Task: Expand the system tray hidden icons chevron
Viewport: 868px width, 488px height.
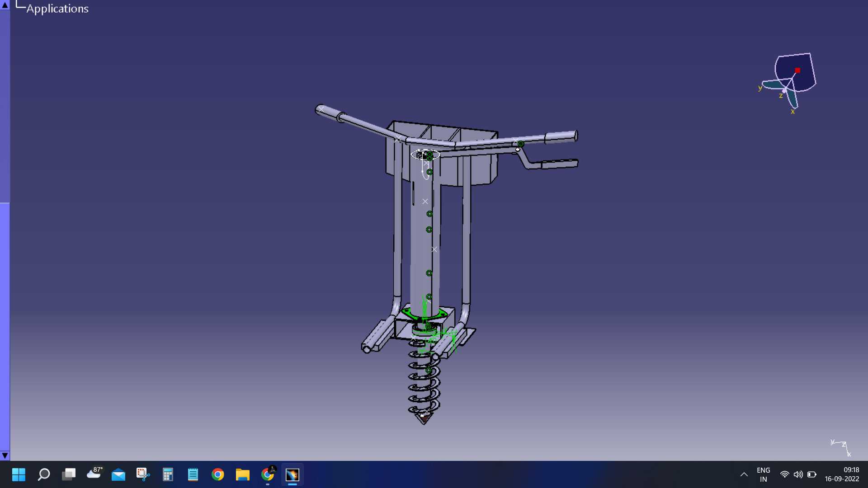Action: [744, 474]
